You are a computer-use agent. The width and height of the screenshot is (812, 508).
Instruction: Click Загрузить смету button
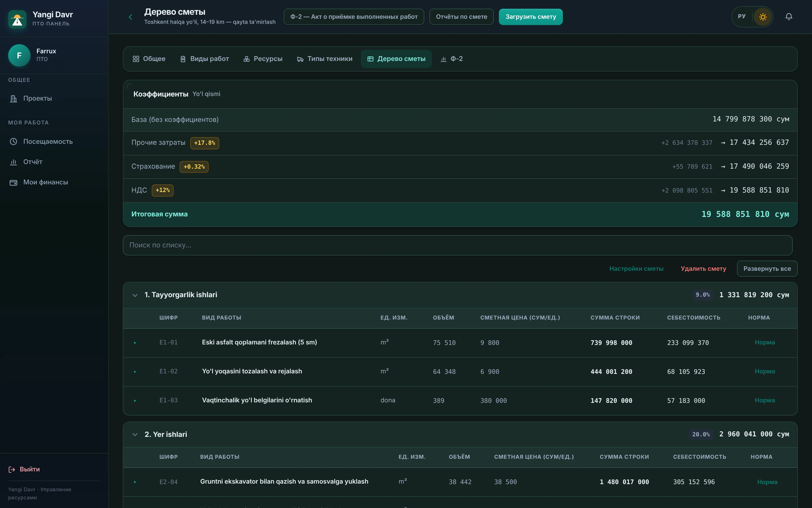pos(531,17)
